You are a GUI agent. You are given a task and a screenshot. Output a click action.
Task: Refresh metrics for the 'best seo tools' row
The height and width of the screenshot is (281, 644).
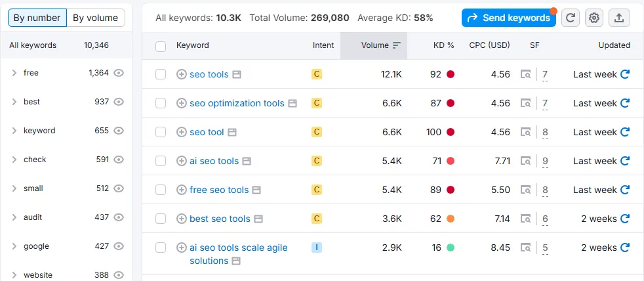coord(625,218)
